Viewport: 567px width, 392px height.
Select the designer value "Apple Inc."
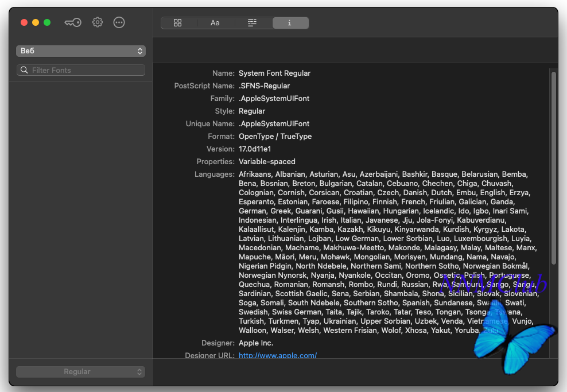pyautogui.click(x=256, y=343)
